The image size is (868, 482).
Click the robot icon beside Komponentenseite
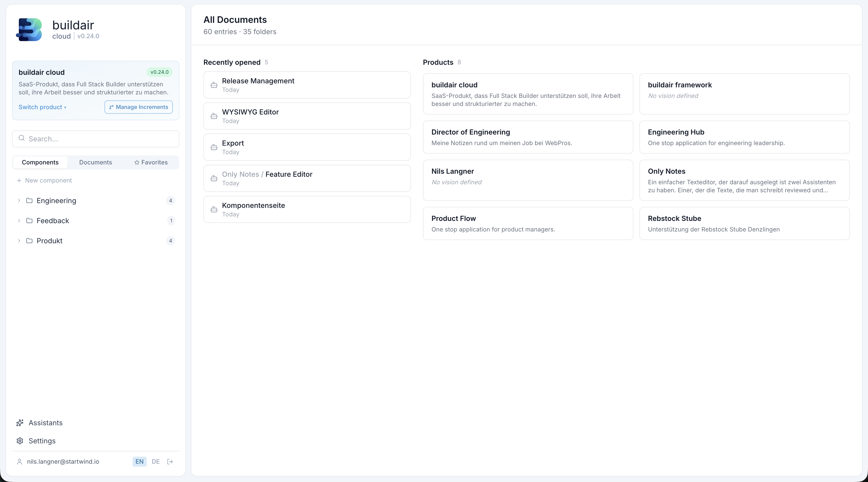(x=214, y=210)
